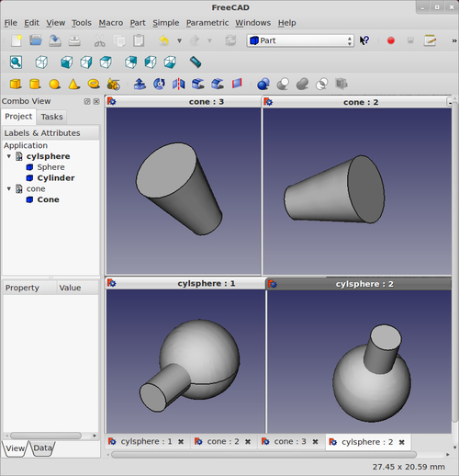Click the Boolean union tool icon
This screenshot has height=476, width=459.
(302, 84)
